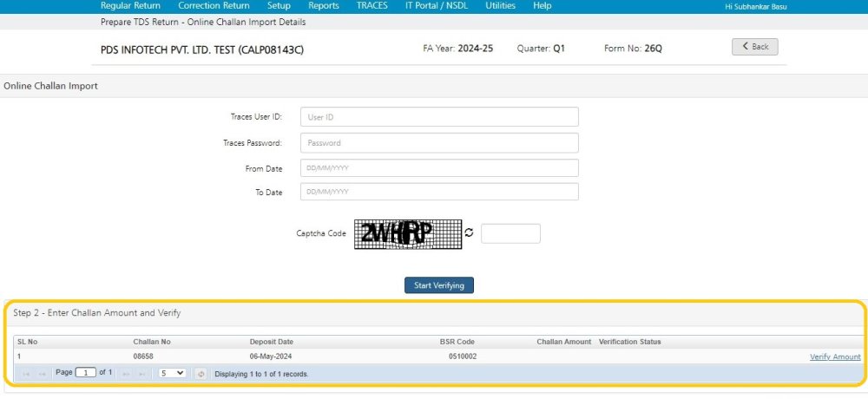Viewport: 868px width, 399px height.
Task: Reload the challan records grid
Action: pos(201,374)
